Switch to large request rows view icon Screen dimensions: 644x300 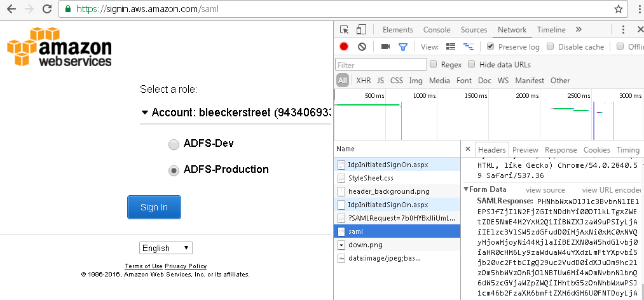click(x=451, y=46)
